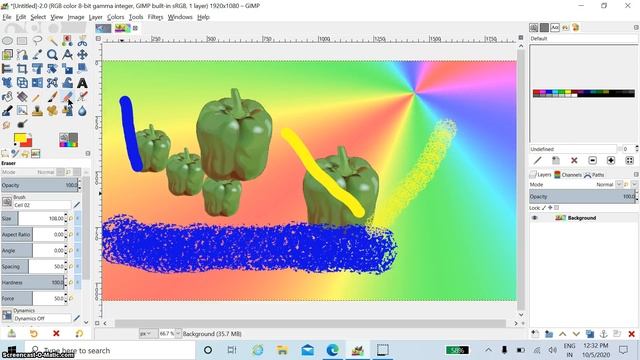Open the File menu
This screenshot has width=640, height=360.
[x=7, y=17]
